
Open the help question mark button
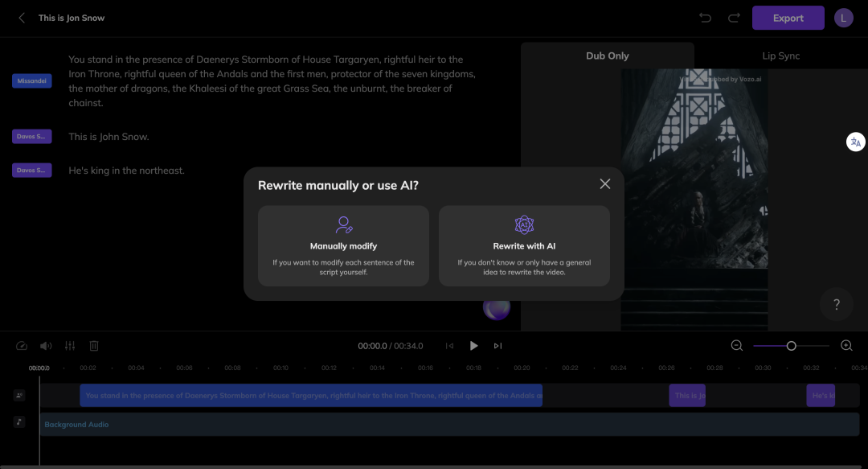pyautogui.click(x=837, y=304)
